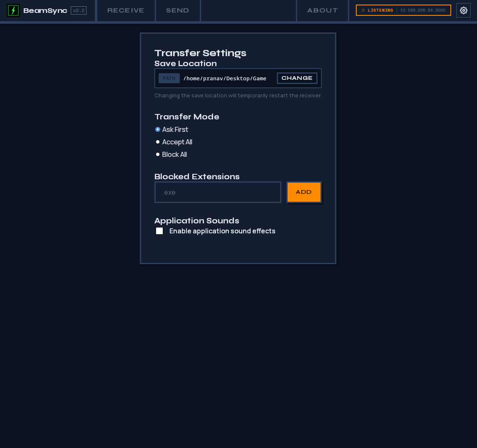This screenshot has width=477, height=448.
Task: Open the About tab
Action: (x=323, y=10)
